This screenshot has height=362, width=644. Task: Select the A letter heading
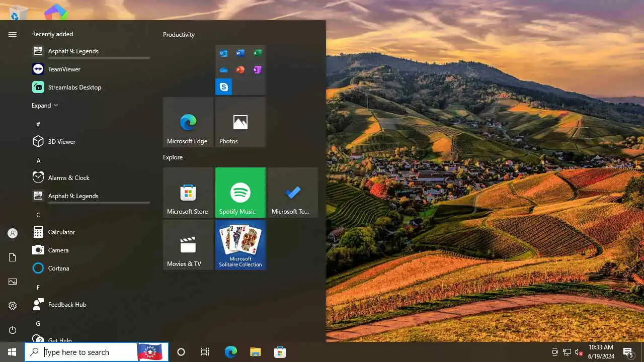pos(38,160)
